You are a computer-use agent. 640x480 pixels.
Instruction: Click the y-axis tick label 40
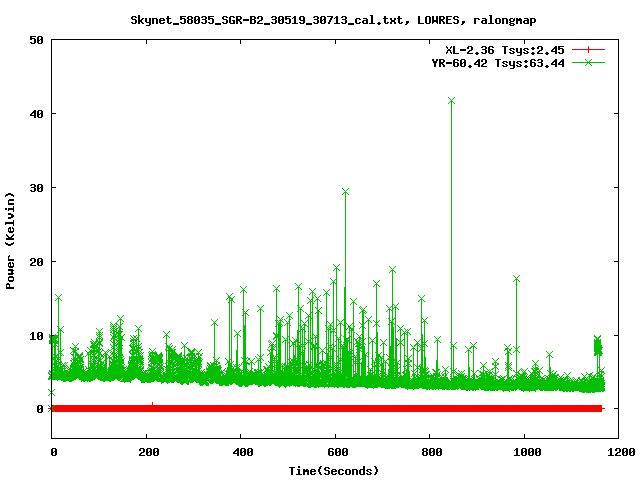coord(37,114)
